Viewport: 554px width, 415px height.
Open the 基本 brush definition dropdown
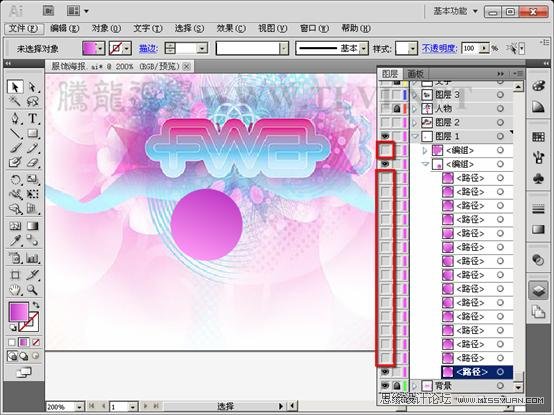[x=364, y=48]
